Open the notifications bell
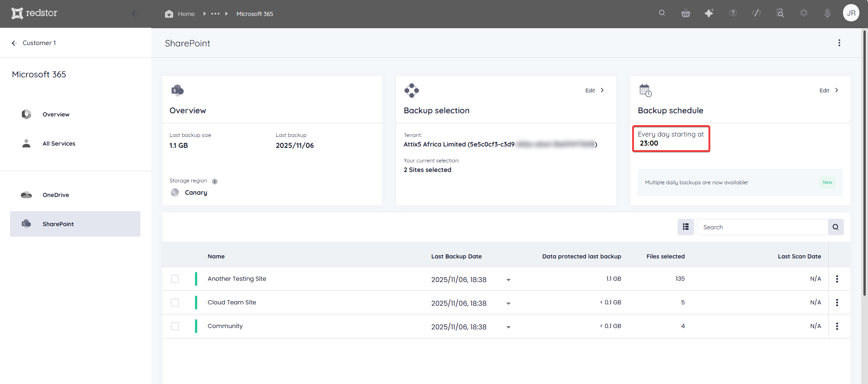This screenshot has height=384, width=868. click(x=828, y=13)
